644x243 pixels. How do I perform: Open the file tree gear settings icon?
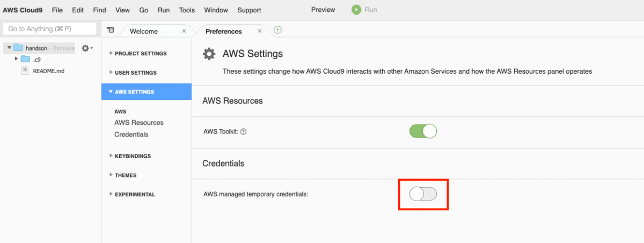point(86,48)
